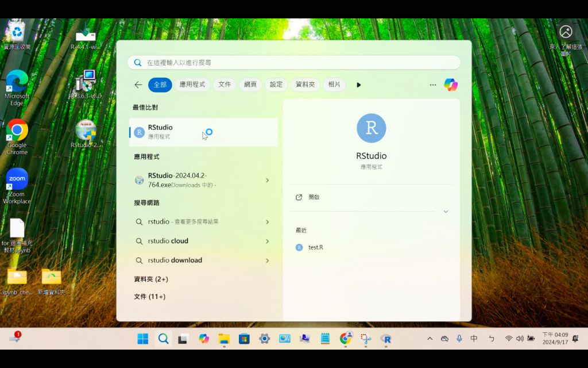Open Zoom Workplace desktop shortcut

17,186
